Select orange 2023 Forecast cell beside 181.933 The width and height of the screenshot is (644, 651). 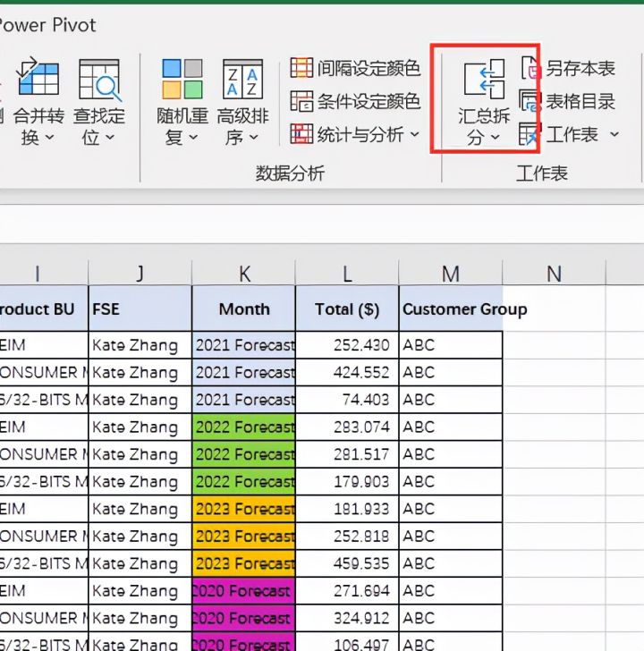(243, 509)
